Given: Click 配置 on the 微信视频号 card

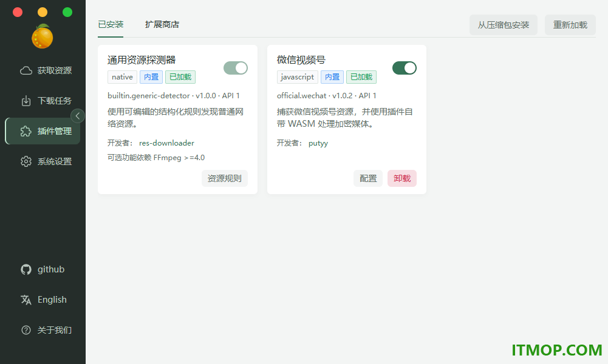Looking at the screenshot, I should point(368,178).
